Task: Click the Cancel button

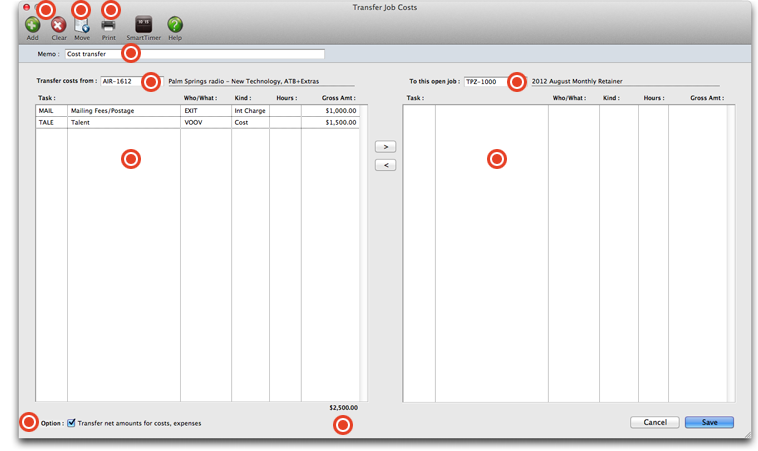Action: 654,422
